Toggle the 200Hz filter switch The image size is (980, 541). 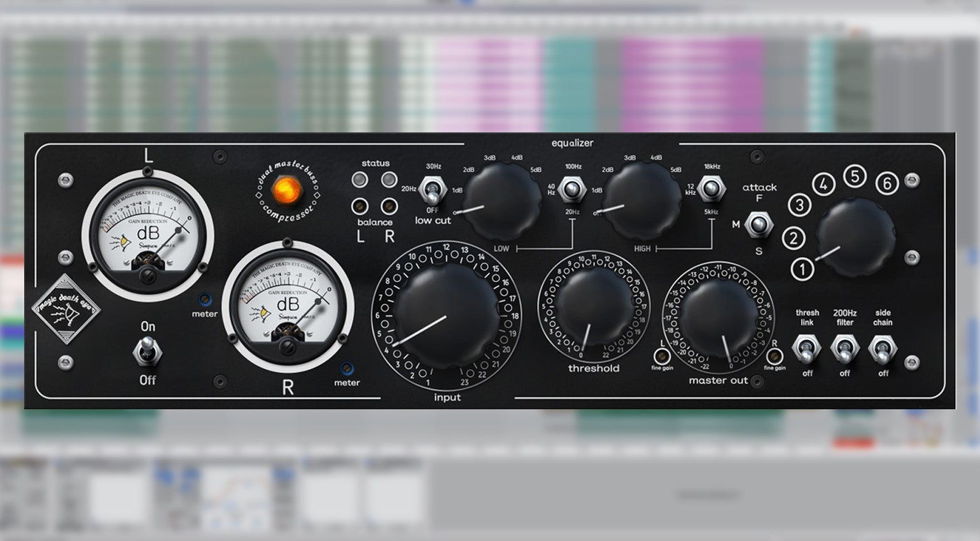844,349
